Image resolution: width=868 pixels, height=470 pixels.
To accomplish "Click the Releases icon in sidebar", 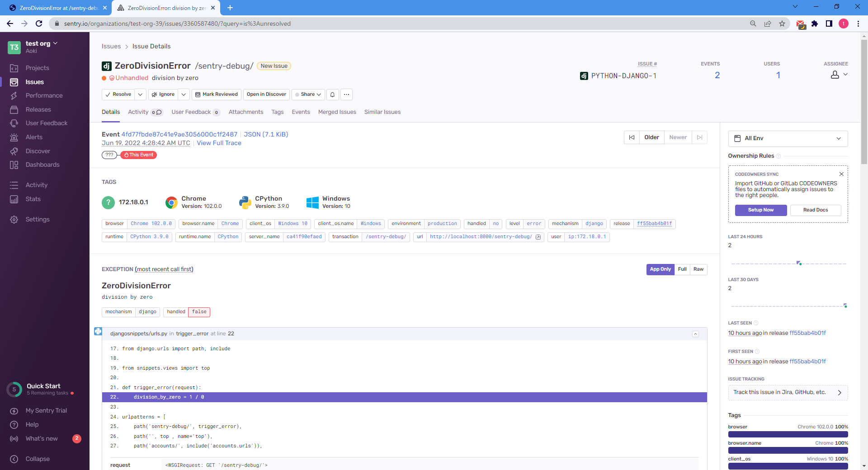I will (x=14, y=109).
